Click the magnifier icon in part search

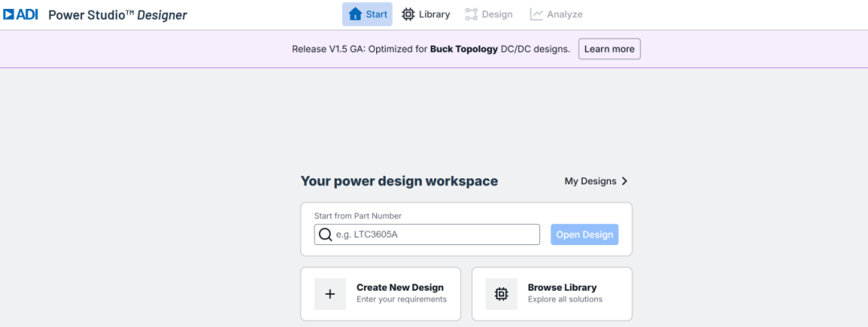tap(326, 235)
